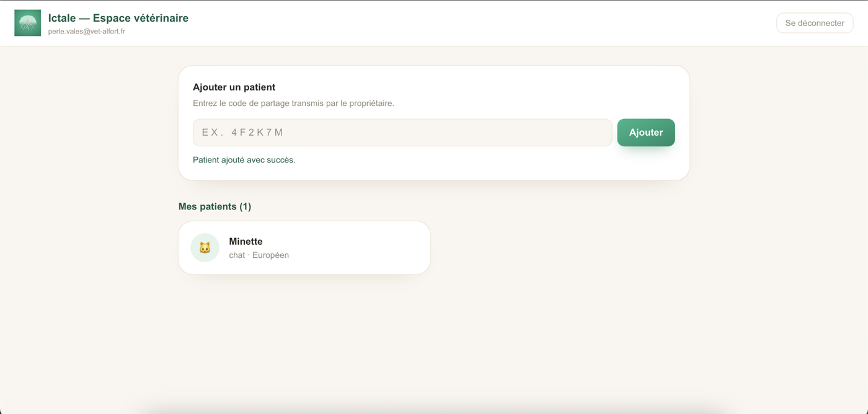
Task: Click the Ictale — Espace vétérinaire title
Action: pos(118,18)
